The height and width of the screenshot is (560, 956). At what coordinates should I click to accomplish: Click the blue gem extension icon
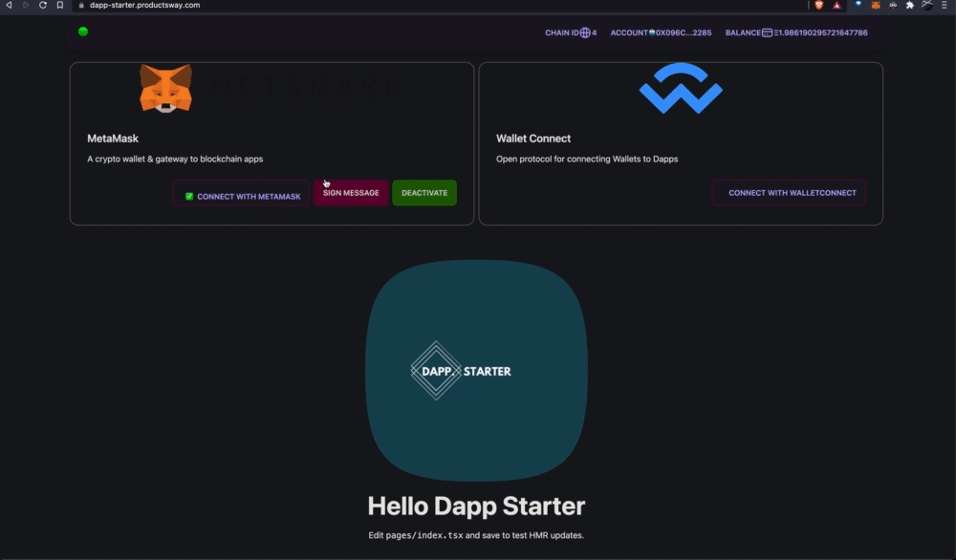[858, 5]
